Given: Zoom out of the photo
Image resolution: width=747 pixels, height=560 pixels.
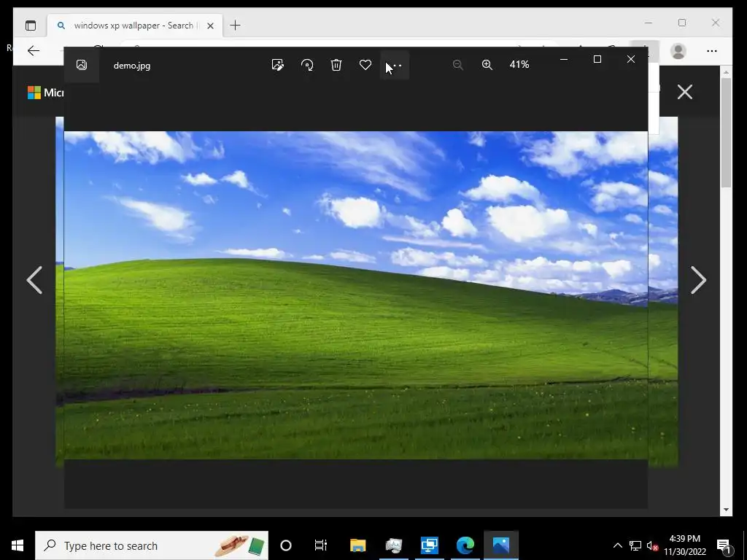Looking at the screenshot, I should [458, 65].
